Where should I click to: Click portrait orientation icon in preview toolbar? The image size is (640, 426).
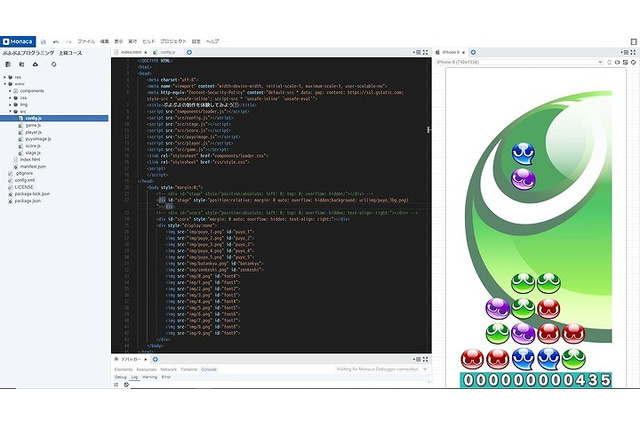click(x=609, y=62)
